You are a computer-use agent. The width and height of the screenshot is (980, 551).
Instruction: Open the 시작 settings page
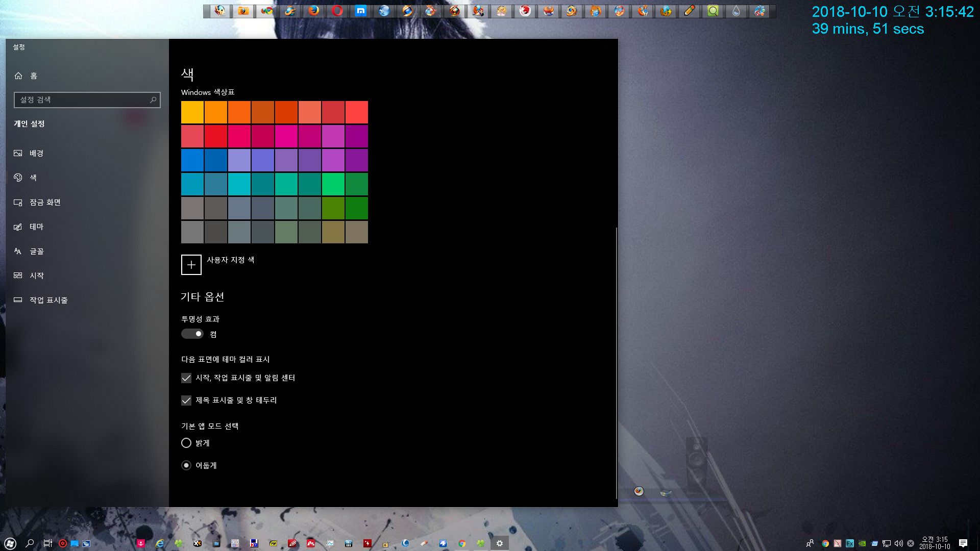pos(87,275)
